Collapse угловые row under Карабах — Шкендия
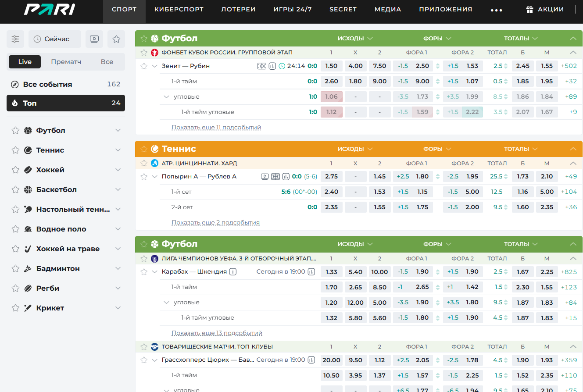Screen dimensions: 583x392 tap(166, 303)
